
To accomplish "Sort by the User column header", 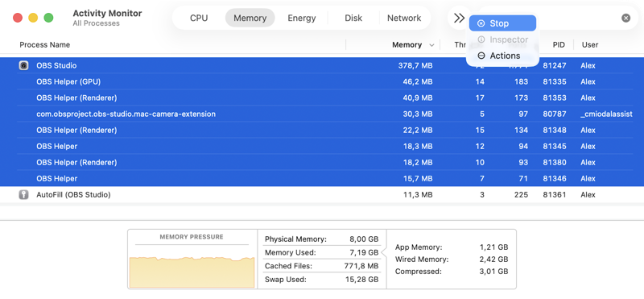I will [590, 45].
